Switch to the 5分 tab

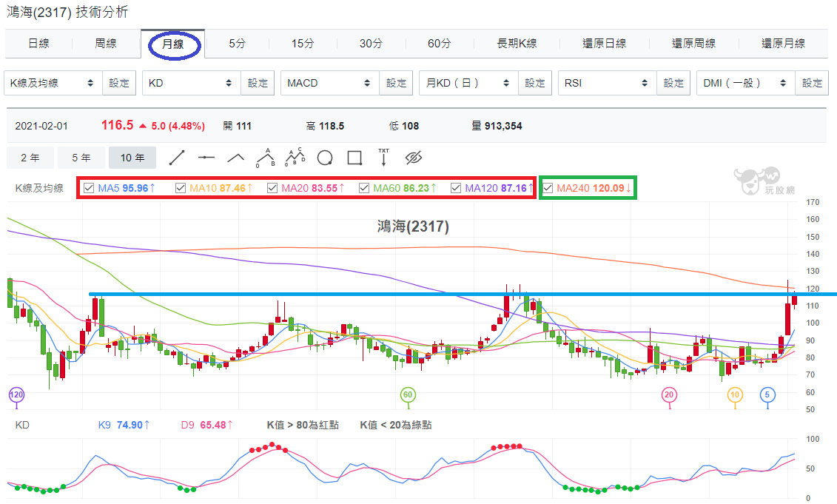[x=238, y=44]
